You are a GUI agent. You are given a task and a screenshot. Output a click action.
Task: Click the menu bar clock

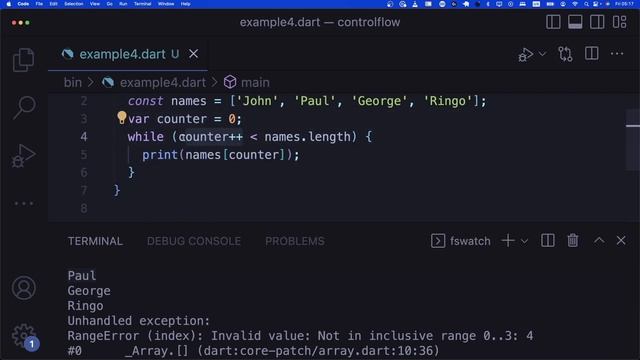point(624,4)
